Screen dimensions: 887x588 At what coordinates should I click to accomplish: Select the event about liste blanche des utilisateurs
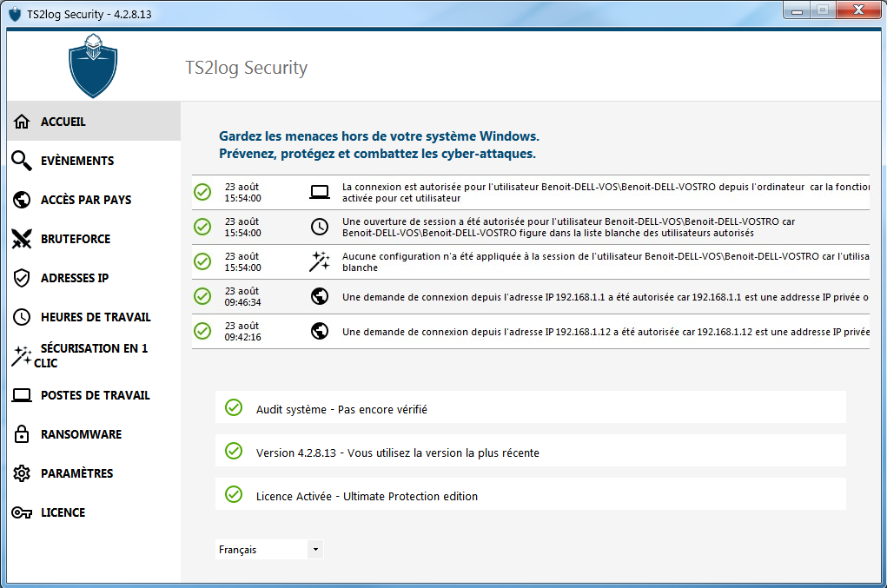pos(531,227)
